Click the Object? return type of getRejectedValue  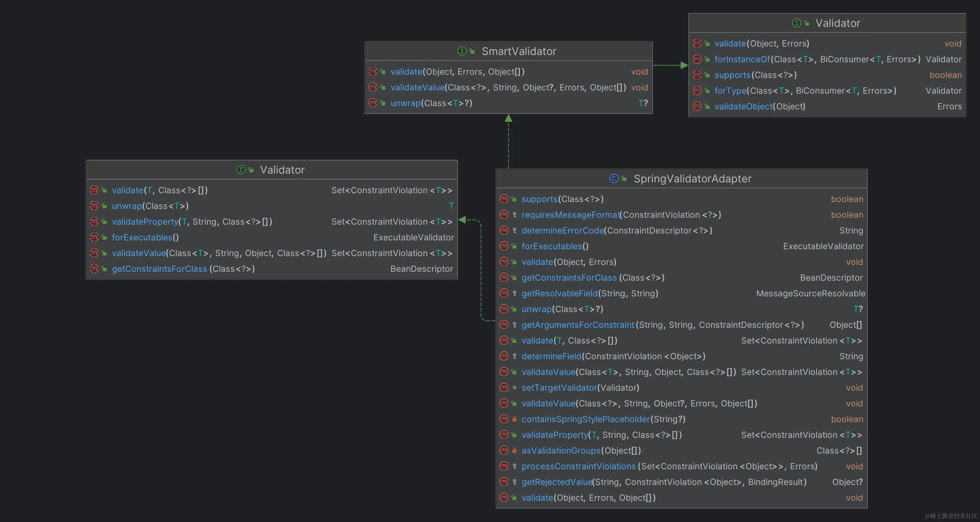(847, 482)
